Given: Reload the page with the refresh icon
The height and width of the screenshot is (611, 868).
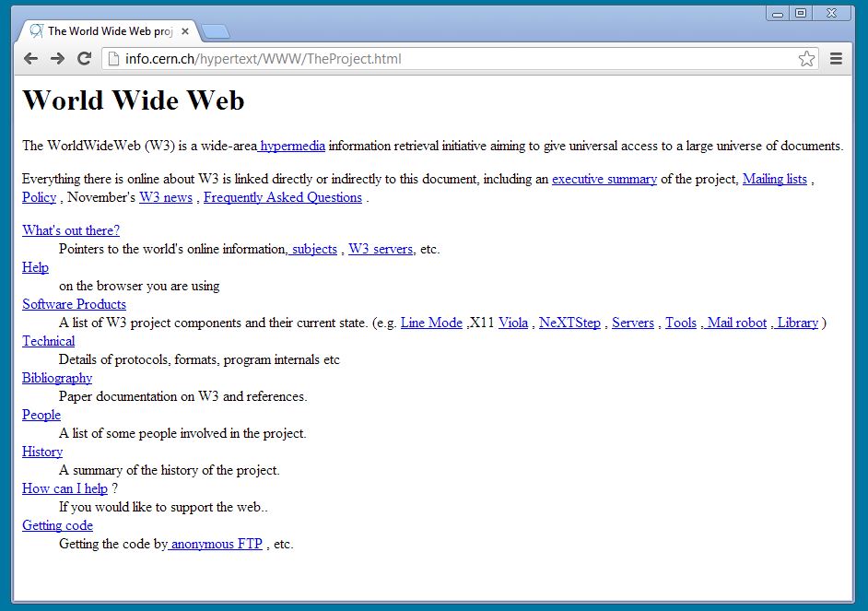Looking at the screenshot, I should pos(84,59).
